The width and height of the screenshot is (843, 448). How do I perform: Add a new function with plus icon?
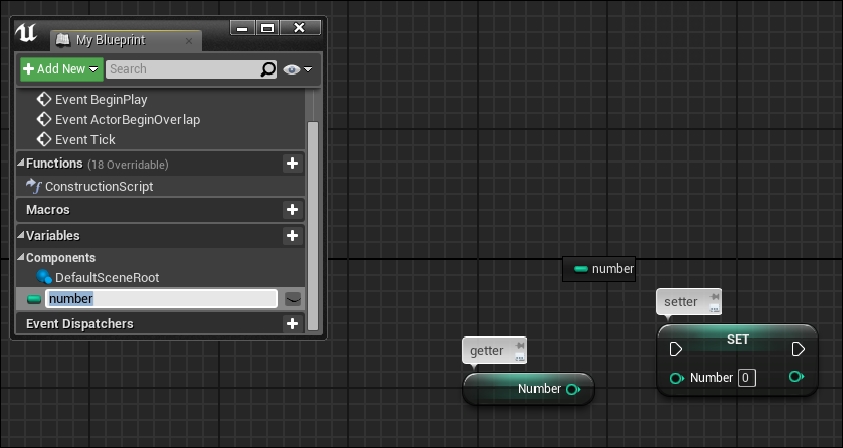(292, 163)
